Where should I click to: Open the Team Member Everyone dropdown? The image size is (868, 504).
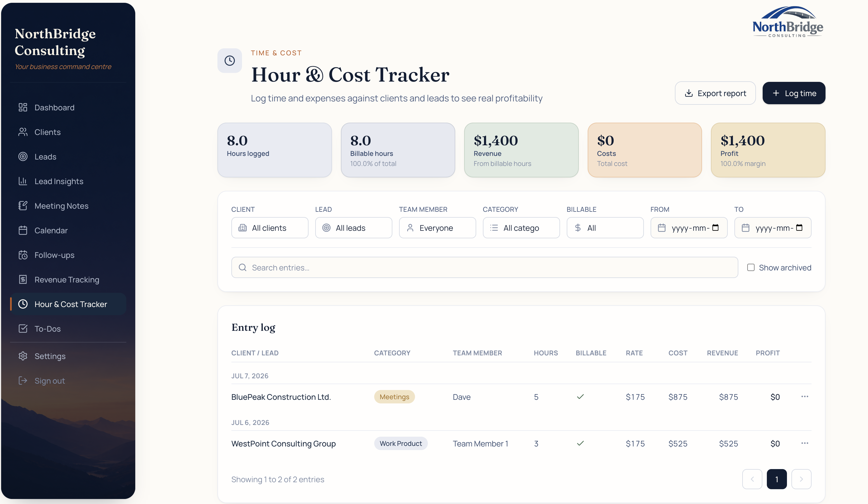[437, 228]
